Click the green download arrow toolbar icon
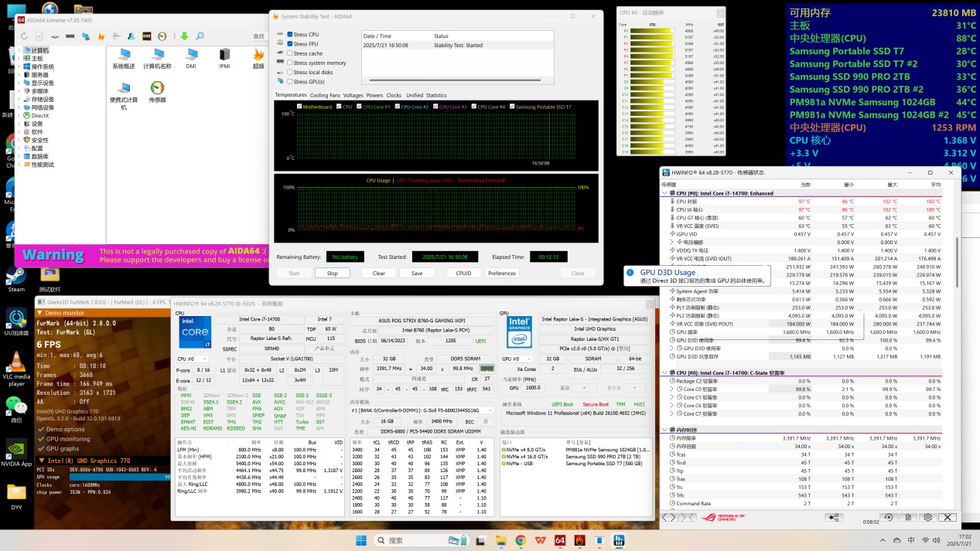 pyautogui.click(x=184, y=36)
